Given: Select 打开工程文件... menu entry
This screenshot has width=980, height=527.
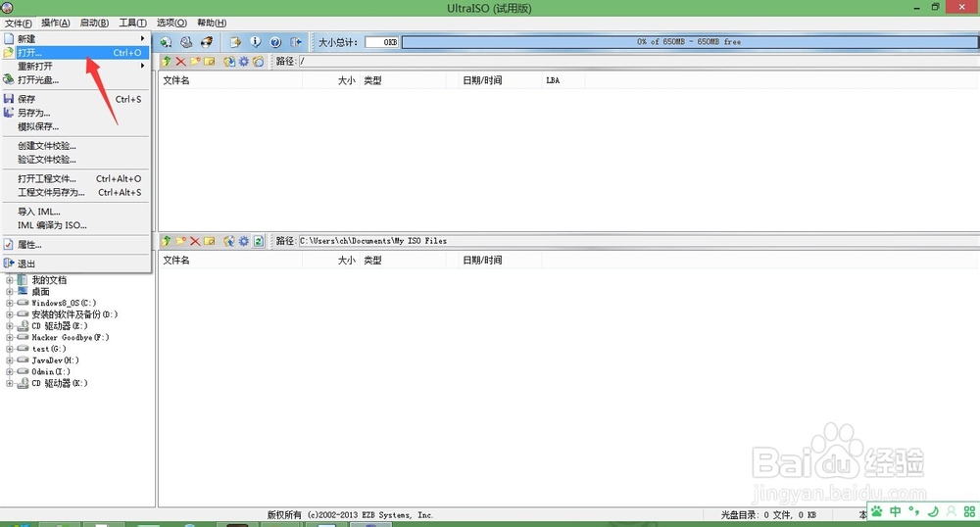Looking at the screenshot, I should coord(75,178).
